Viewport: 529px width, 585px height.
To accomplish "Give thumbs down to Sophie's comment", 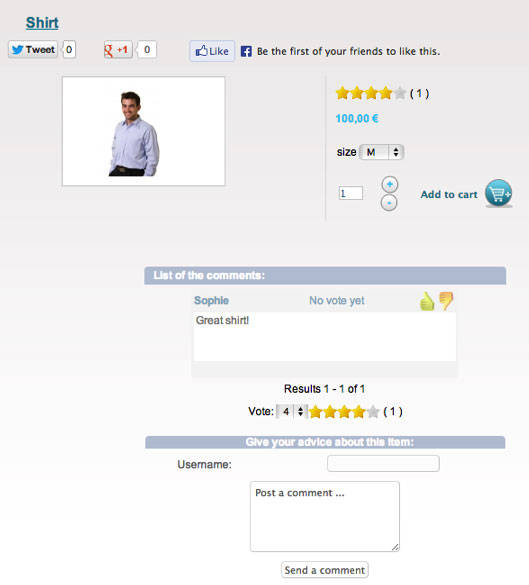I will (446, 301).
